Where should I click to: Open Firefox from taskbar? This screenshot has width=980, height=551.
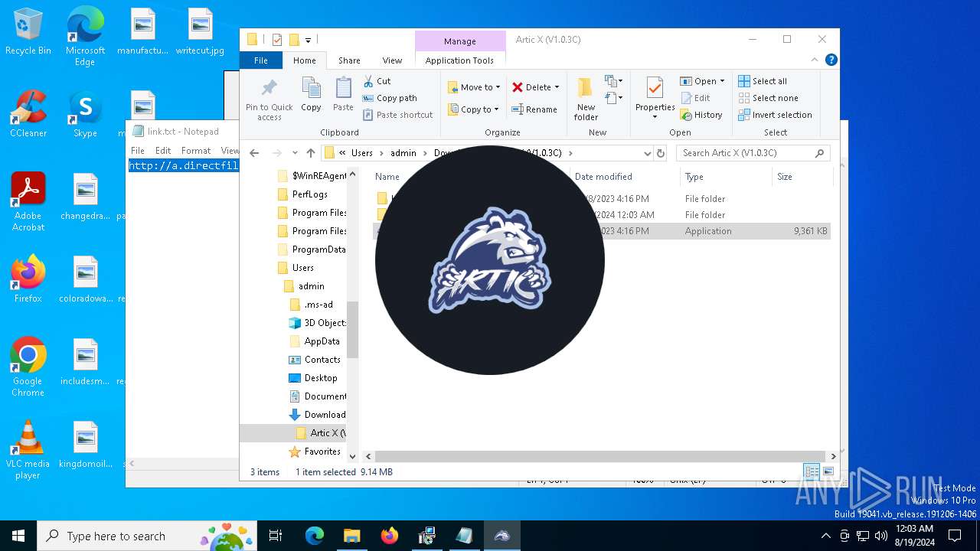[x=389, y=536]
